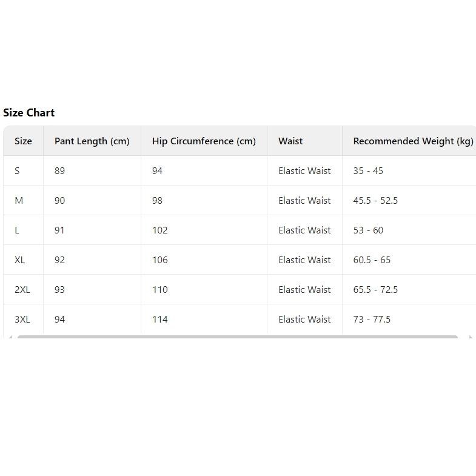Click hip circumference value 106
The width and height of the screenshot is (476, 476).
tap(160, 260)
